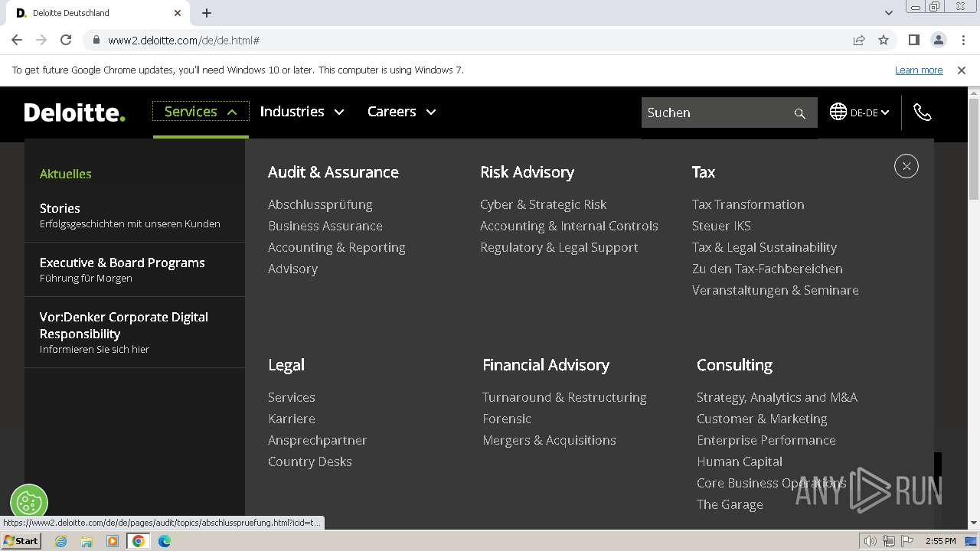The image size is (980, 551).
Task: Click the globe language icon
Action: tap(838, 112)
